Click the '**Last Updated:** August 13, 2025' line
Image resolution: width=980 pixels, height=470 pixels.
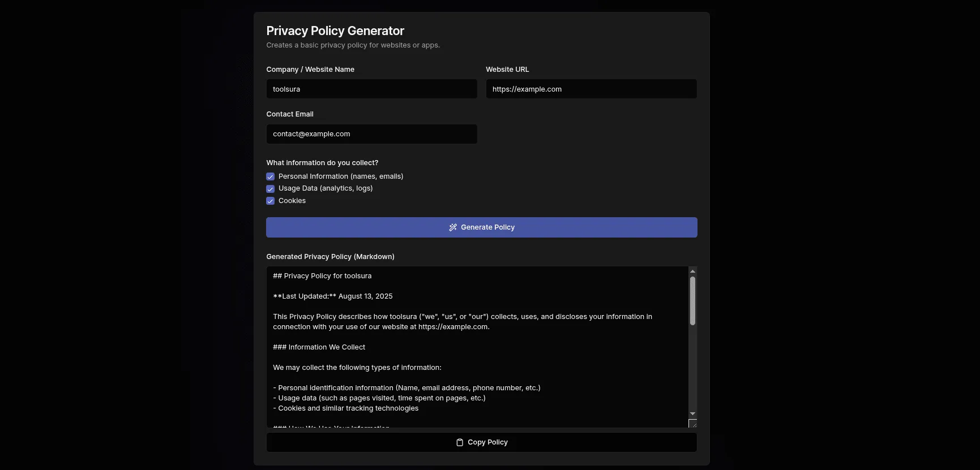click(333, 296)
